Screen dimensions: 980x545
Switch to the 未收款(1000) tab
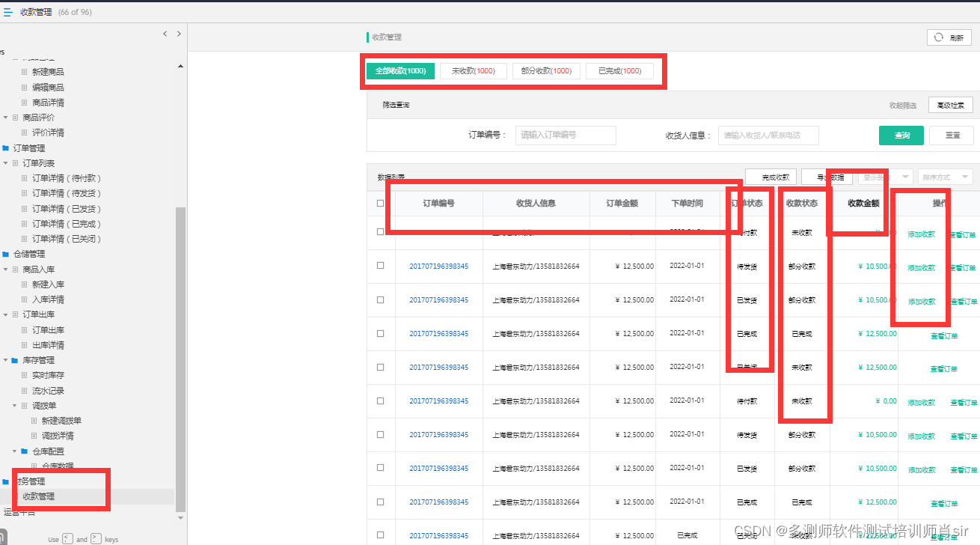click(x=474, y=71)
